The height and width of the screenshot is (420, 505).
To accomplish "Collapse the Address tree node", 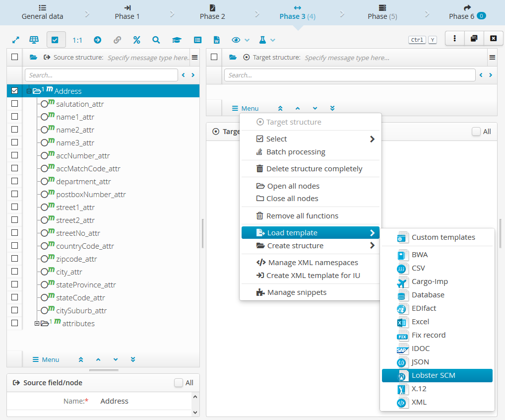I will click(x=29, y=91).
